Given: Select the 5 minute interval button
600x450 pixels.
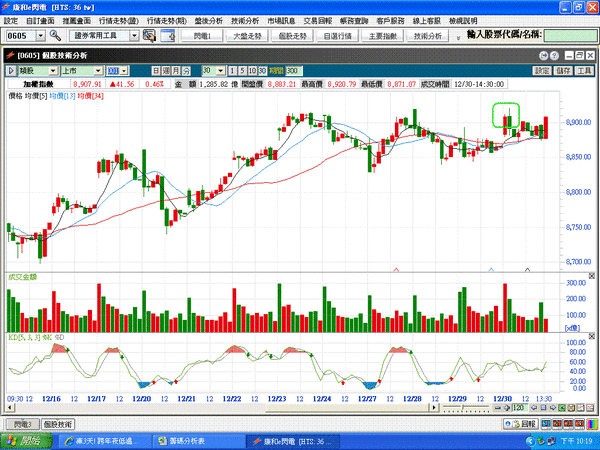Looking at the screenshot, I should 242,70.
